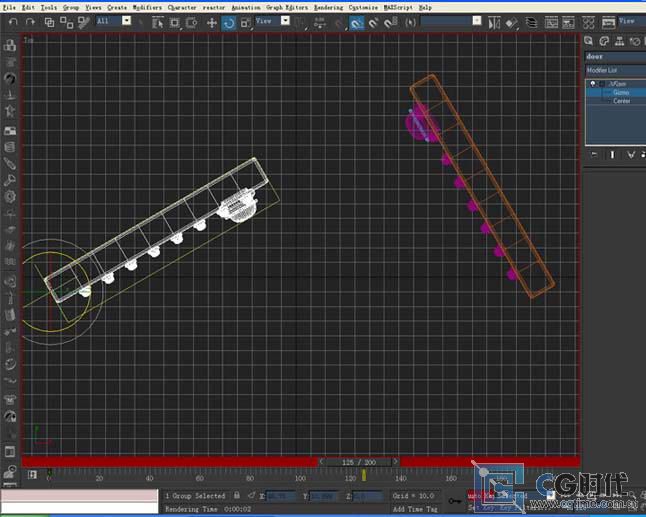Select the Unlink Selection tool
The width and height of the screenshot is (646, 517).
tap(66, 22)
